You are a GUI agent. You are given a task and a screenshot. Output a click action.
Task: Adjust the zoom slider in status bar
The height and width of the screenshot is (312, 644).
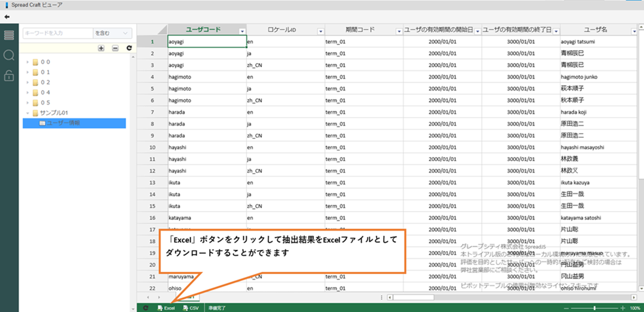[x=594, y=308]
